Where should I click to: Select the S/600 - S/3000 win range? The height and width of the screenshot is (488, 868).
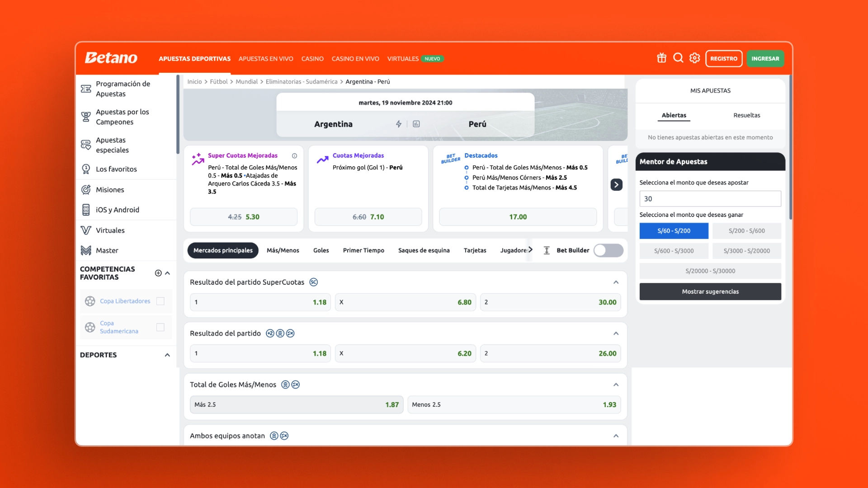click(674, 251)
